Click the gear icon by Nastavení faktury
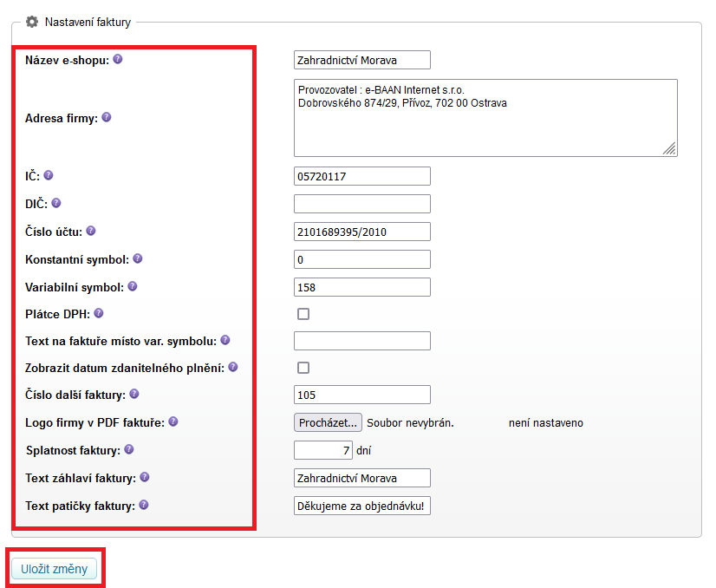716x588 pixels. [32, 22]
